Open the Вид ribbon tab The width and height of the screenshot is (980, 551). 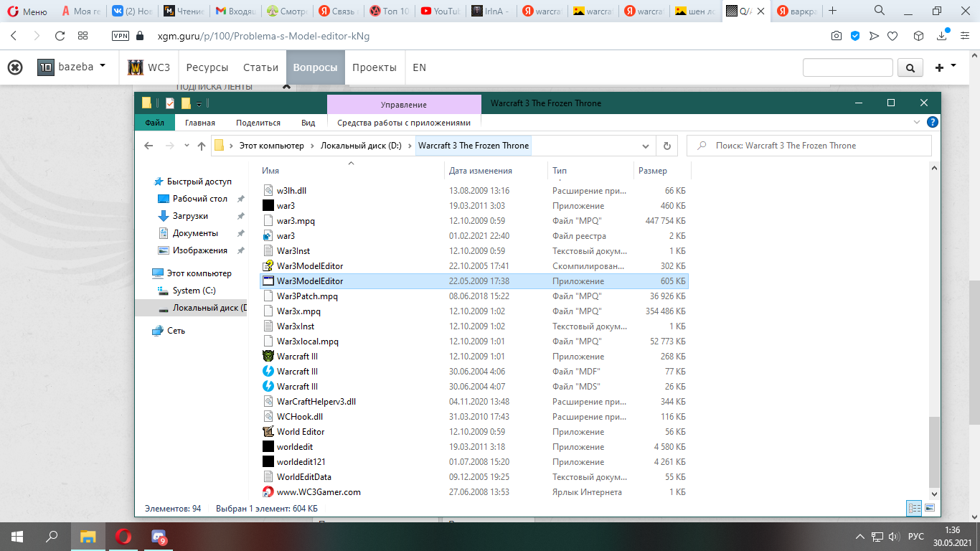(308, 123)
